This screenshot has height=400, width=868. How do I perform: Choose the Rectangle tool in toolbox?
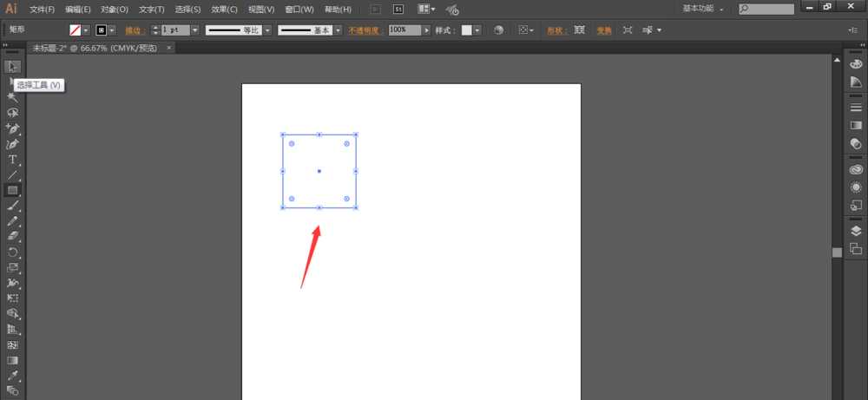point(13,190)
